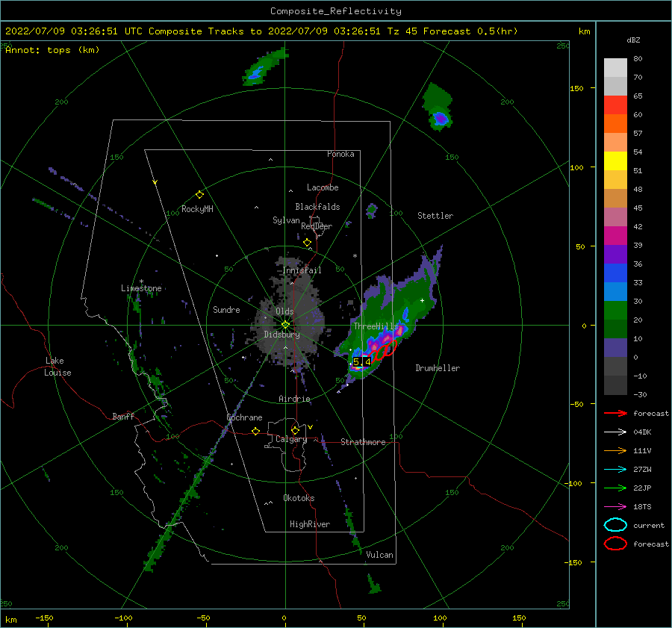Click the Didsbury city label
Viewport: 672px width, 628px height.
click(x=282, y=335)
